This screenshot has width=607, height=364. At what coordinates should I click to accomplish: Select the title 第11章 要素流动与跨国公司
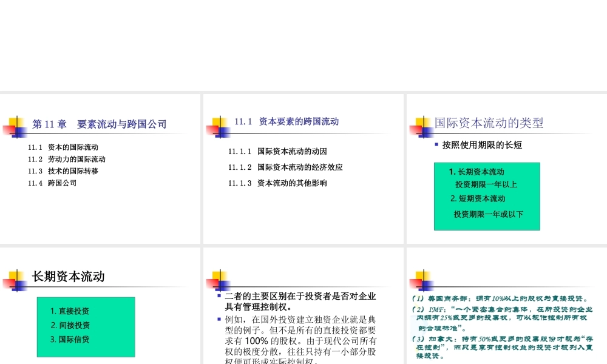[x=100, y=124]
